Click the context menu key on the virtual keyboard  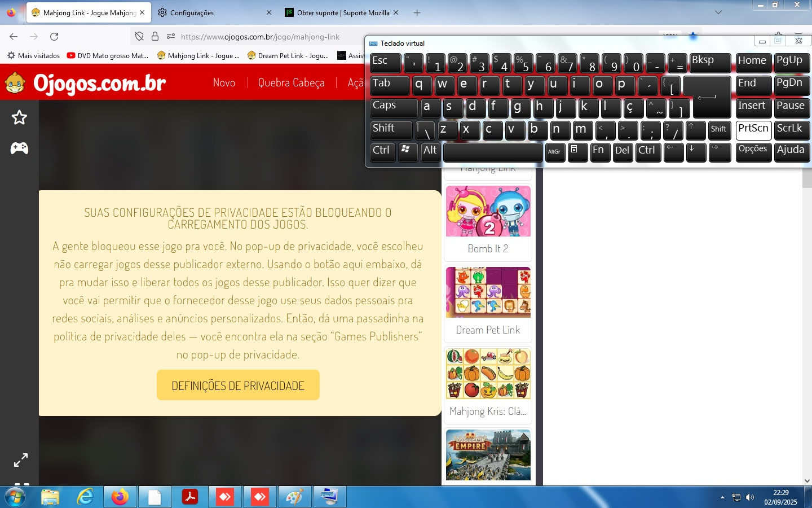pos(577,152)
